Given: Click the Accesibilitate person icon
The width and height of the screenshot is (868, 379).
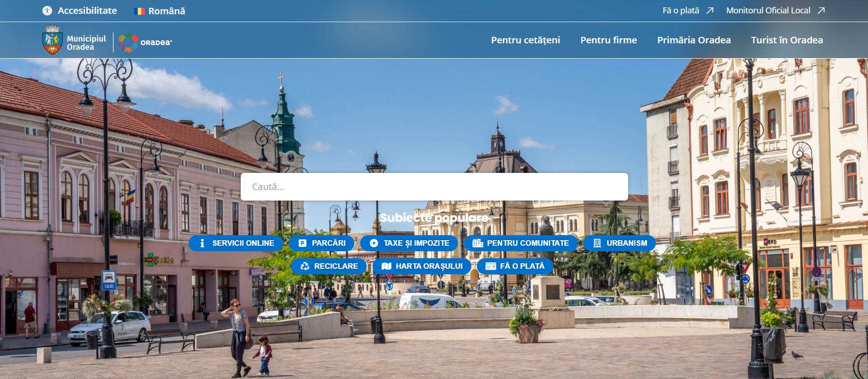Looking at the screenshot, I should pyautogui.click(x=47, y=11).
